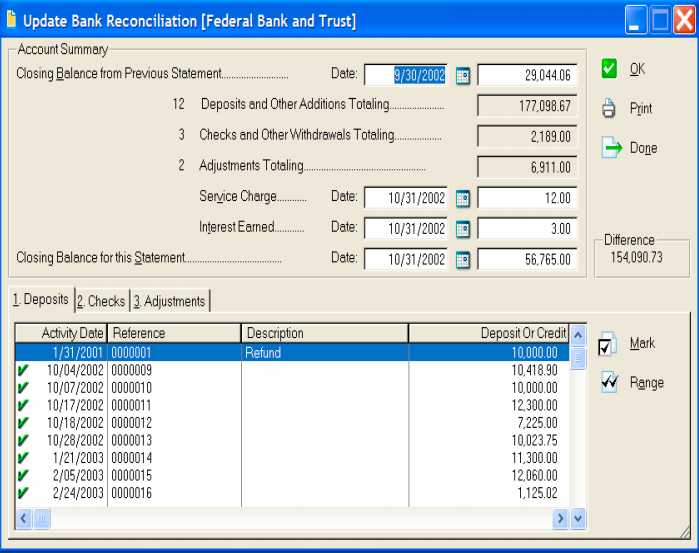Click the checks total field 2,189.00

tap(527, 136)
